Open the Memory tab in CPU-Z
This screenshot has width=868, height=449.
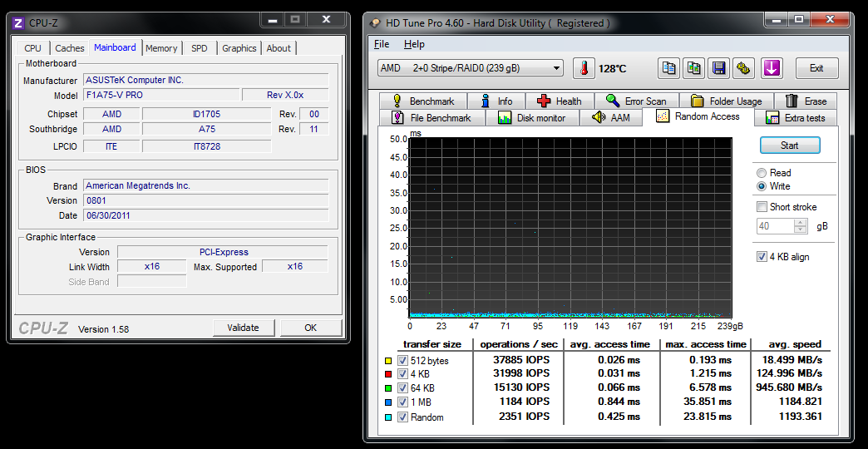(161, 48)
